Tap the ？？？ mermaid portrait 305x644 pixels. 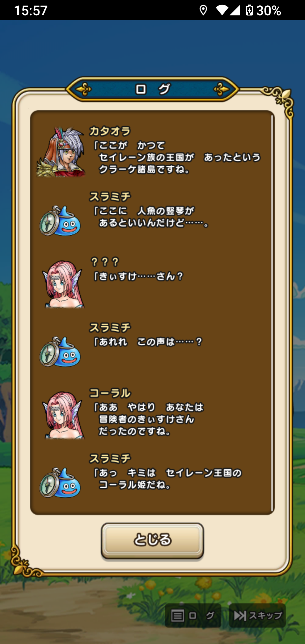click(63, 284)
